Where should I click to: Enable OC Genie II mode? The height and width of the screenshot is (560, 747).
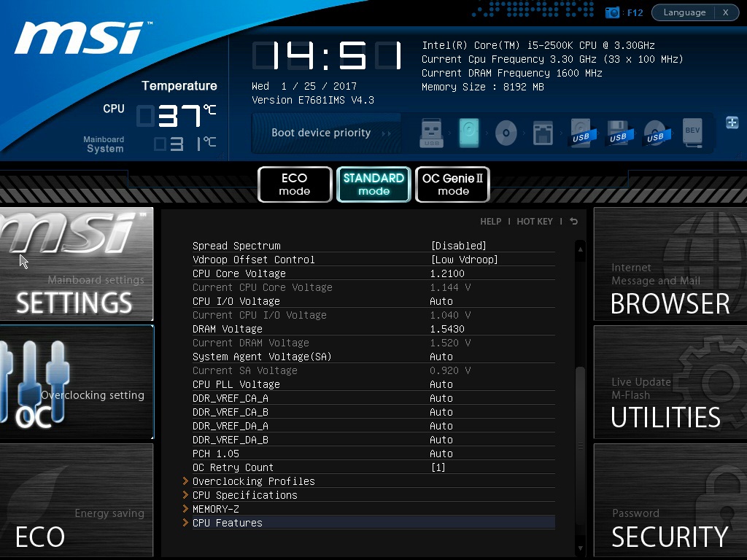tap(452, 184)
